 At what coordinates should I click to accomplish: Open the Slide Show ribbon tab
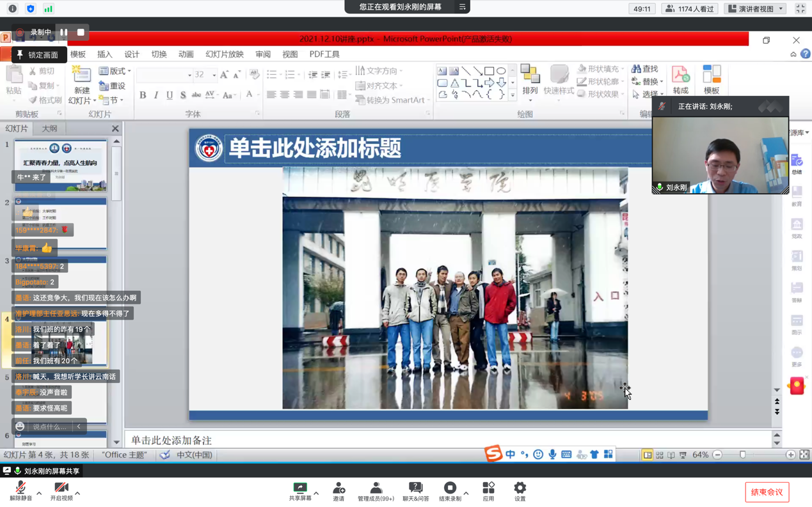pyautogui.click(x=224, y=54)
